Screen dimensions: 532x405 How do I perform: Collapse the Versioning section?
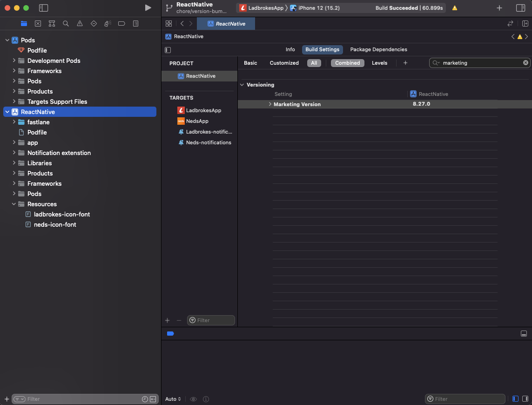coord(242,85)
